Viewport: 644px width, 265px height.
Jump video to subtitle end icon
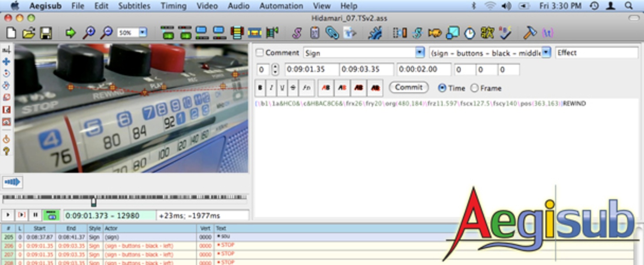(x=185, y=33)
